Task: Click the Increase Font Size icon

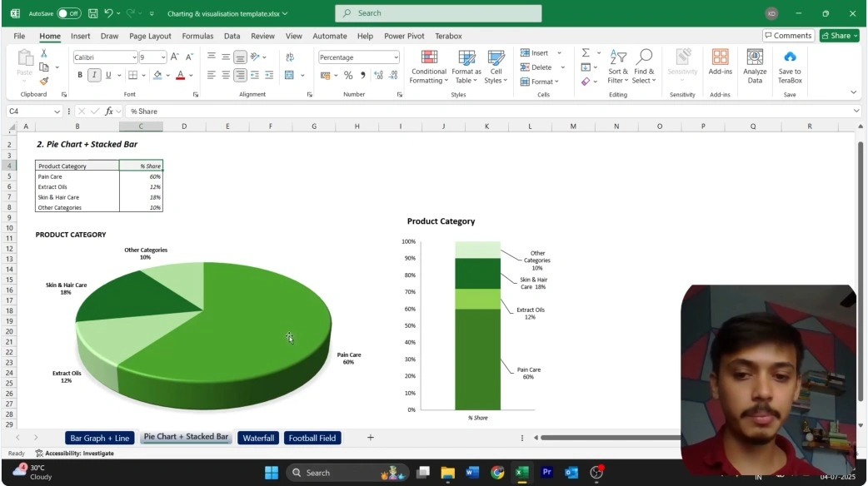Action: click(174, 57)
